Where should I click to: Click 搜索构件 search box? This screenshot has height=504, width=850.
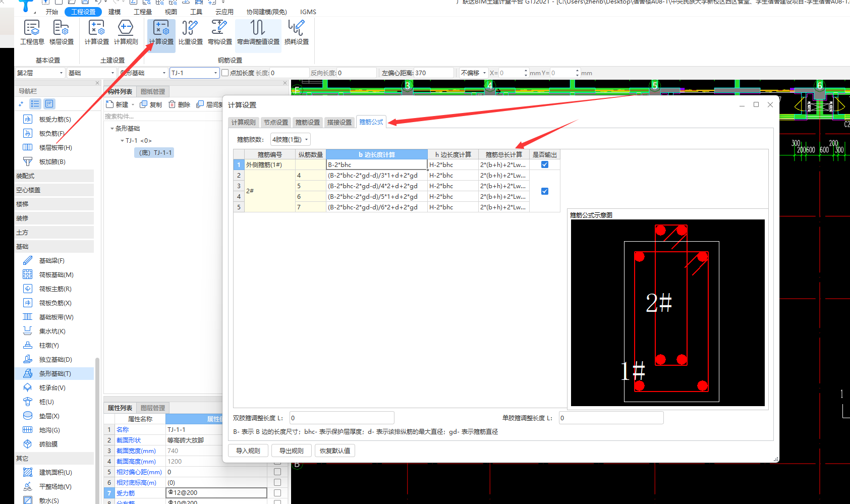(x=162, y=116)
